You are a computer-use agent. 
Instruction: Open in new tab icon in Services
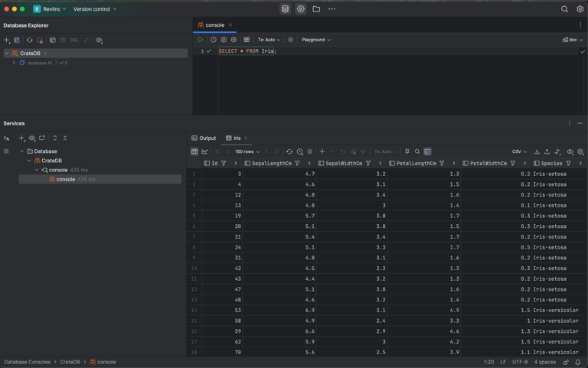tap(42, 138)
